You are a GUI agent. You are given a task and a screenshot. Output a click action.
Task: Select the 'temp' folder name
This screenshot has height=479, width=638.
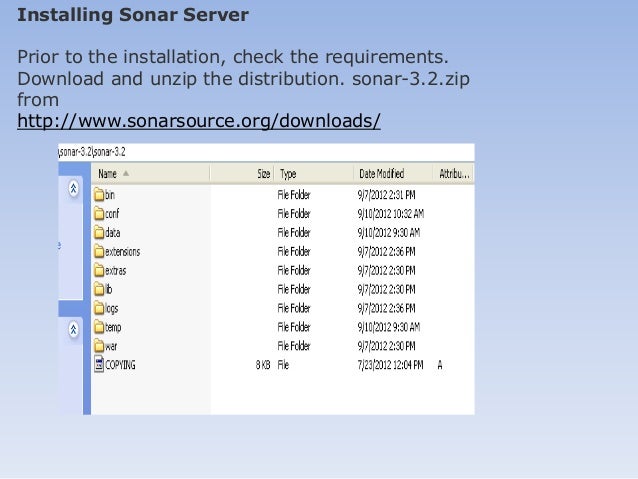[113, 327]
